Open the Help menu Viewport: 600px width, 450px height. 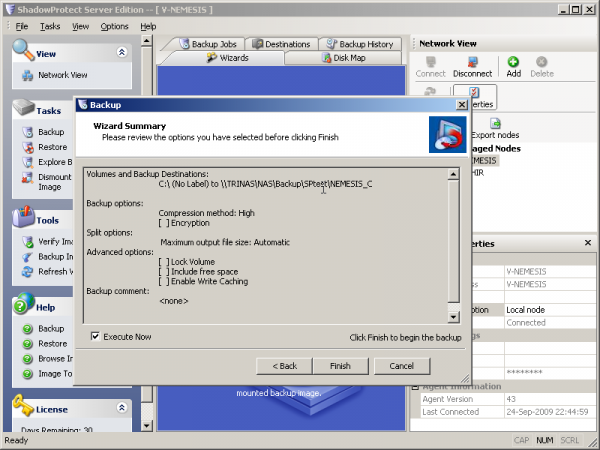point(148,26)
